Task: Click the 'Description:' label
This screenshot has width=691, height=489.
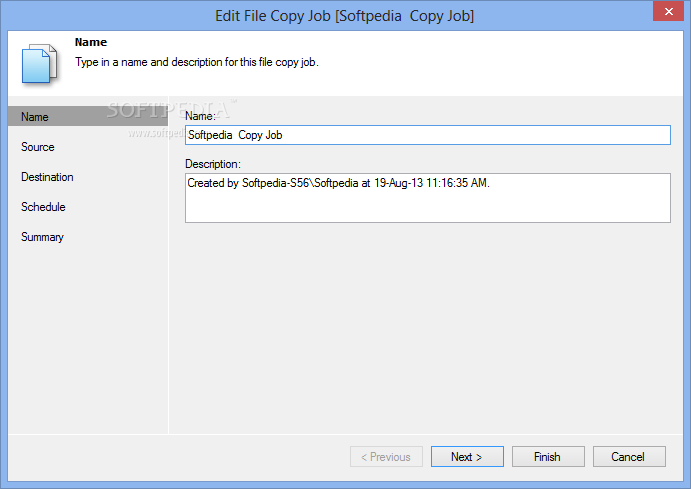Action: point(213,164)
